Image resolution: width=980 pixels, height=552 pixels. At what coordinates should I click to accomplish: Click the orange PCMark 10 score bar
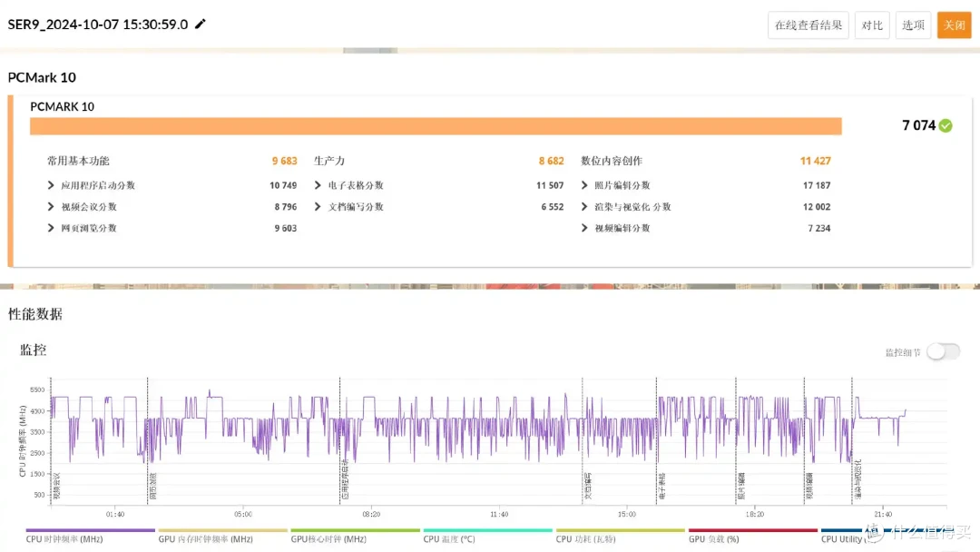pos(436,126)
